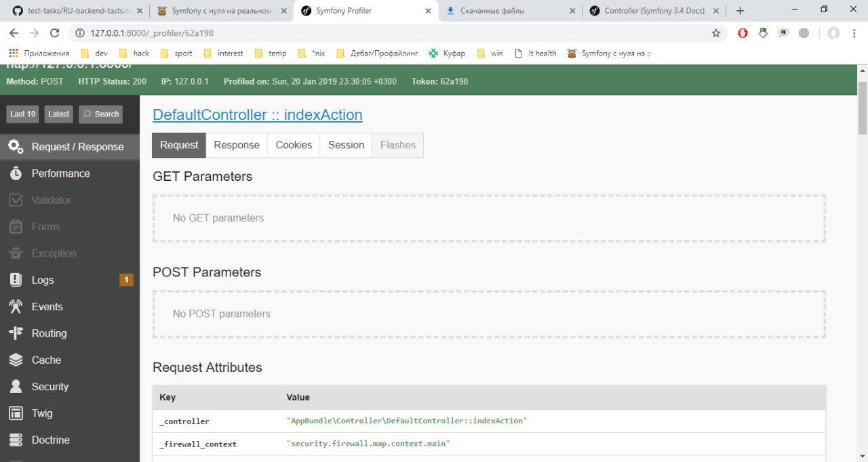
Task: Click the Token: 62a198 text
Action: click(439, 81)
